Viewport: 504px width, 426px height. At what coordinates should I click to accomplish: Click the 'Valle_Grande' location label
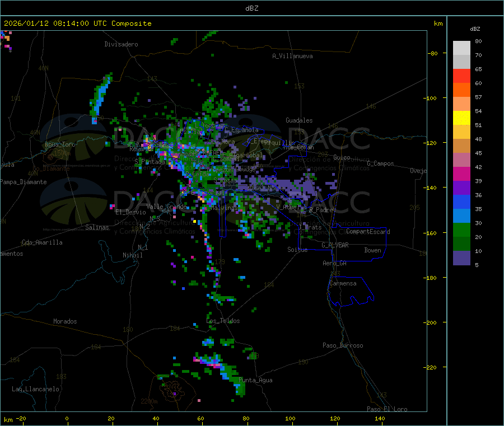(167, 207)
